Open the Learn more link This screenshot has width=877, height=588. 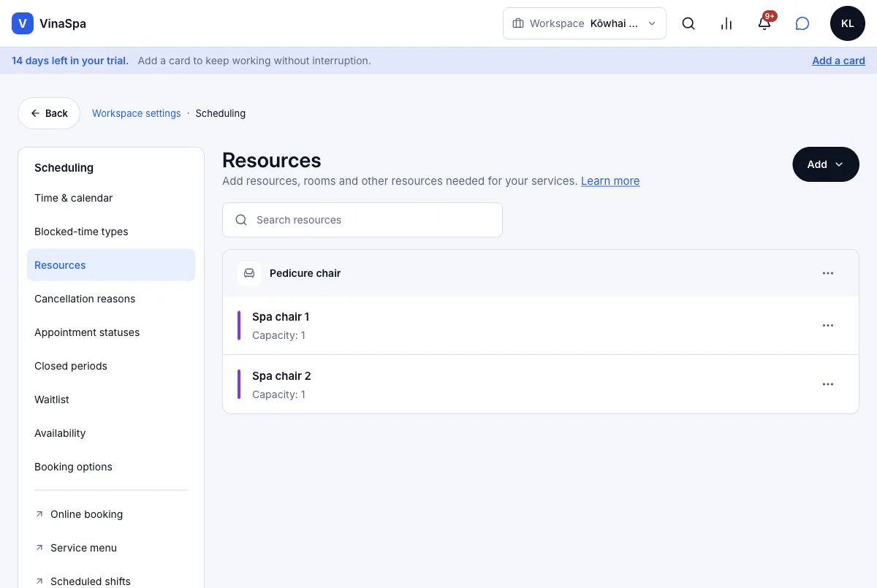610,181
